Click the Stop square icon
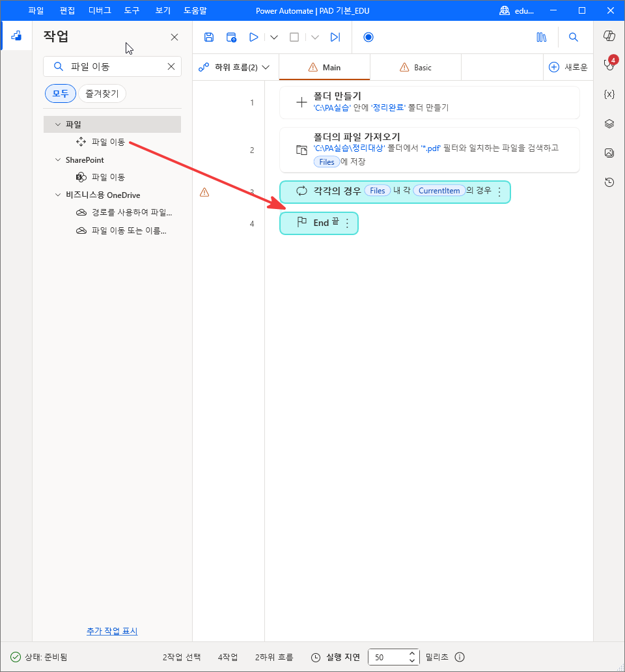Viewport: 625px width, 672px height. (294, 37)
